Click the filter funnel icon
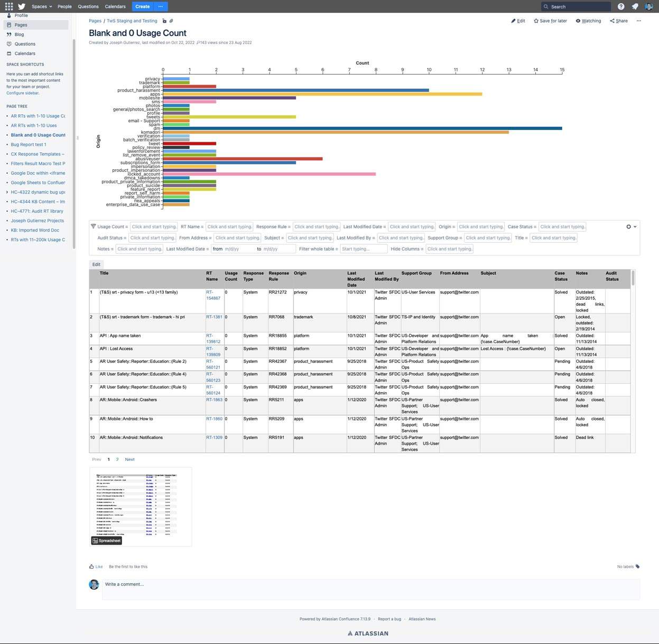The image size is (659, 644). 94,226
